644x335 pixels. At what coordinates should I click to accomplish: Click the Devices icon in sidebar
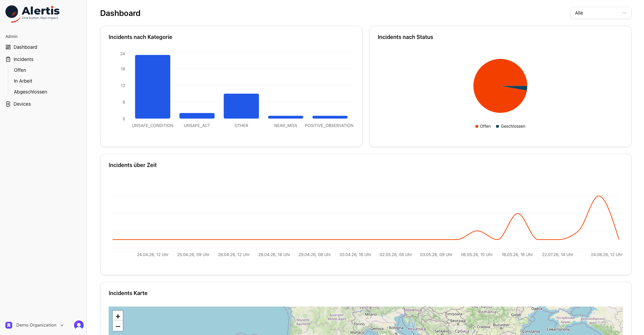(8, 104)
